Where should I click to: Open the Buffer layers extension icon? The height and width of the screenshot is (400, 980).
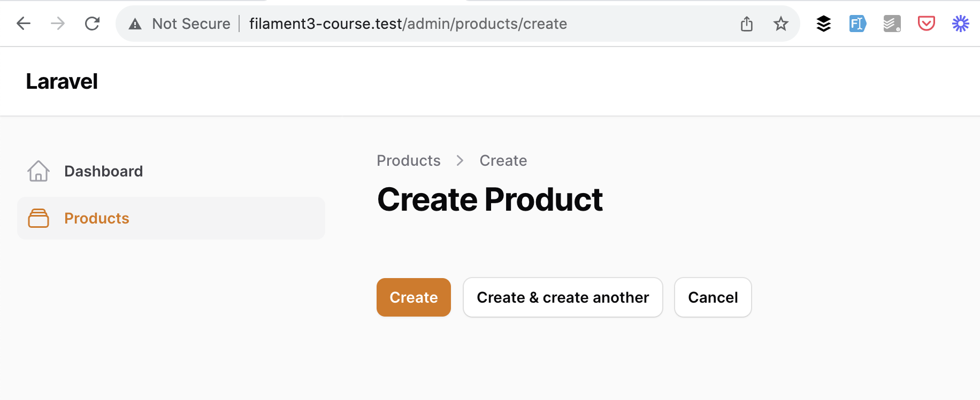coord(824,24)
